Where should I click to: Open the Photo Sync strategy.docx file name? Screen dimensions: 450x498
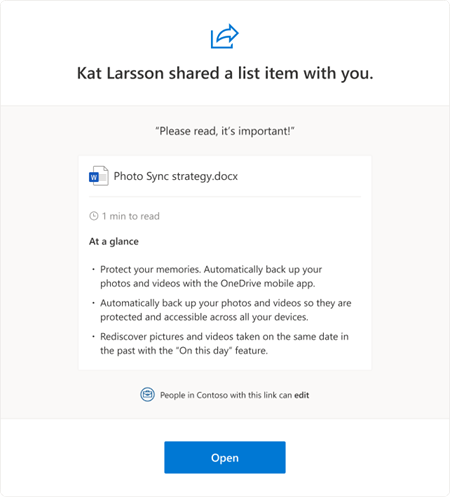pos(176,176)
